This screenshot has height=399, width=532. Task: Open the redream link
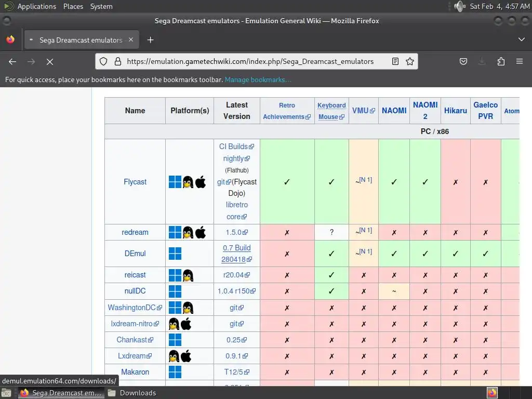point(135,232)
